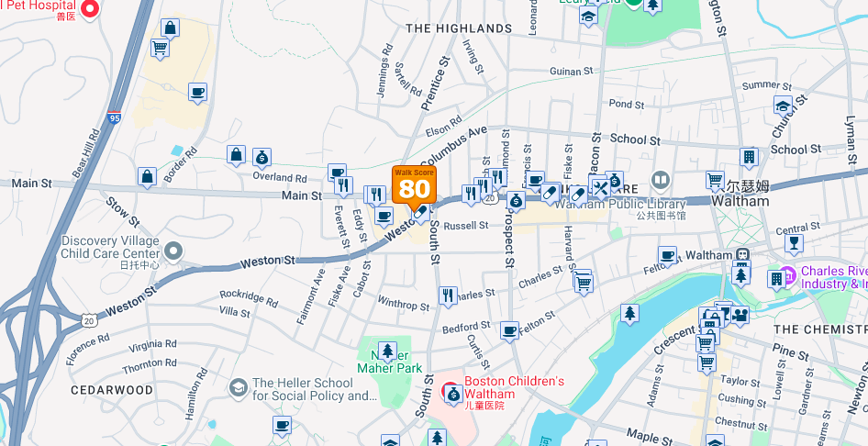Click the graduation cap icon near Church St

pyautogui.click(x=783, y=106)
